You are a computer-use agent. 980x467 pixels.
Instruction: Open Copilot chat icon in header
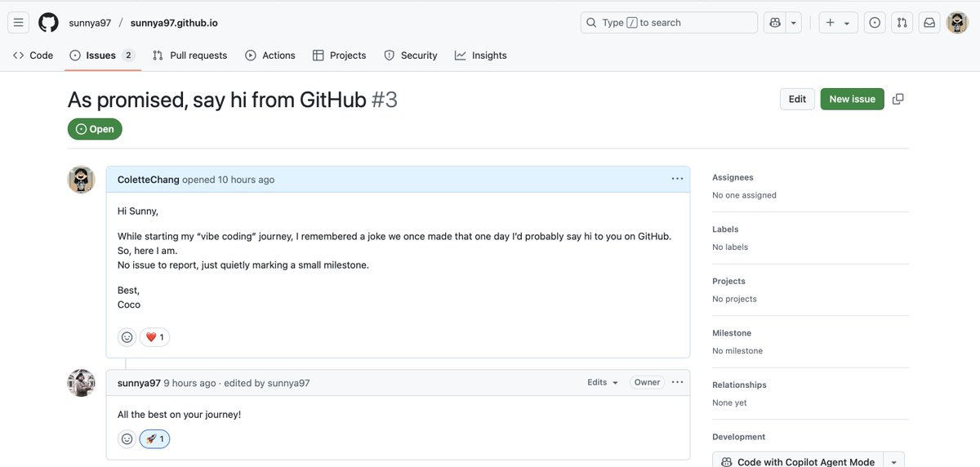point(775,23)
